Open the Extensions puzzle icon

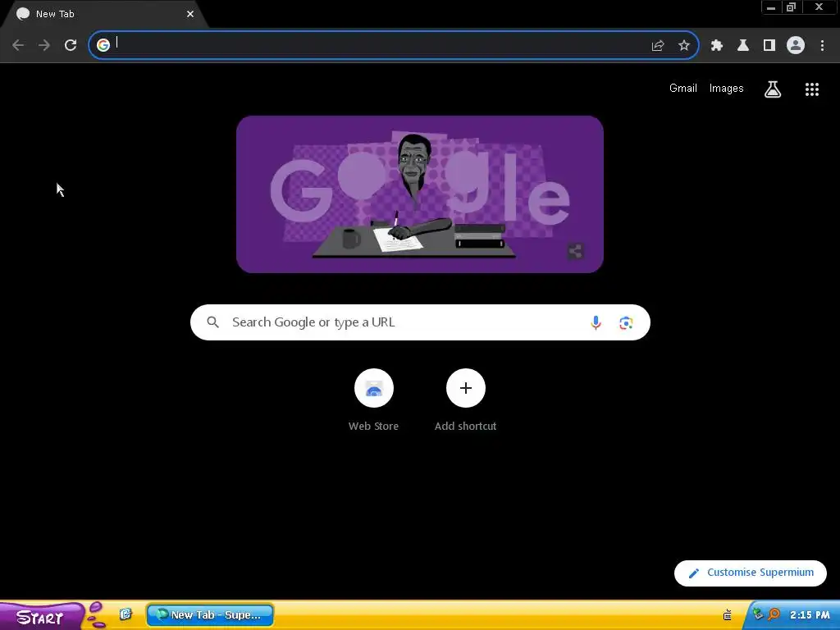pos(717,46)
